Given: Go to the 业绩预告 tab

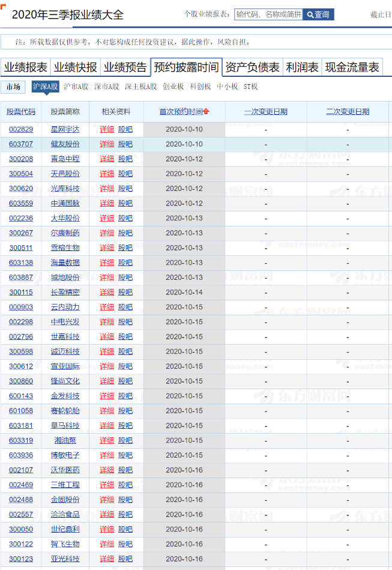Looking at the screenshot, I should (125, 67).
